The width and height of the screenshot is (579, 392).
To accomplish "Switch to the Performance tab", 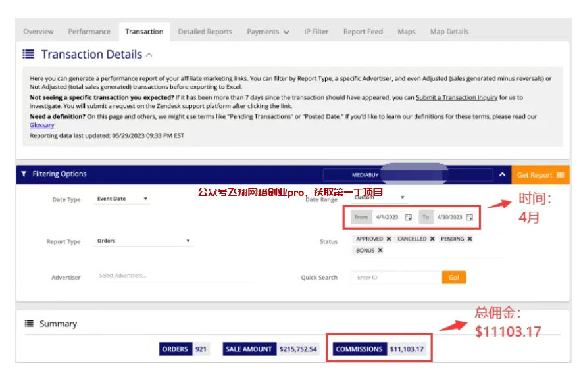I will click(89, 32).
